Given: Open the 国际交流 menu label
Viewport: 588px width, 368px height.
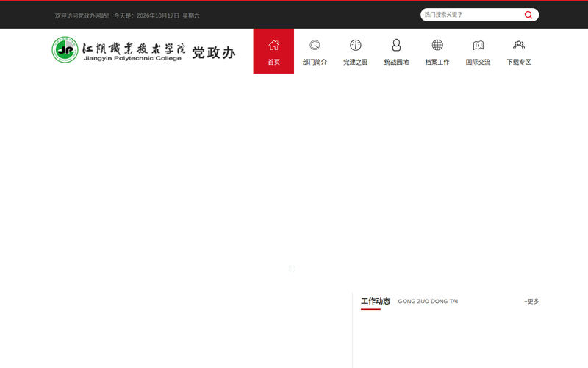Looking at the screenshot, I should [478, 62].
